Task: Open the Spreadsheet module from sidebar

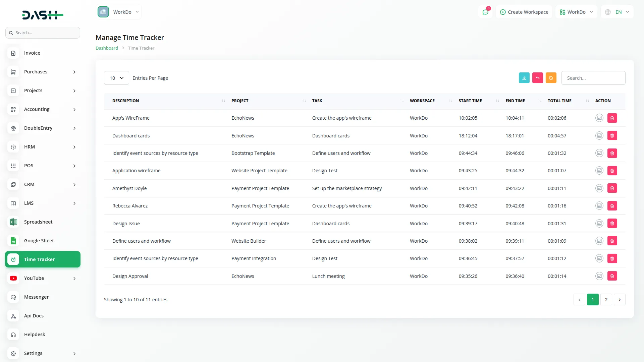Action: click(38, 222)
